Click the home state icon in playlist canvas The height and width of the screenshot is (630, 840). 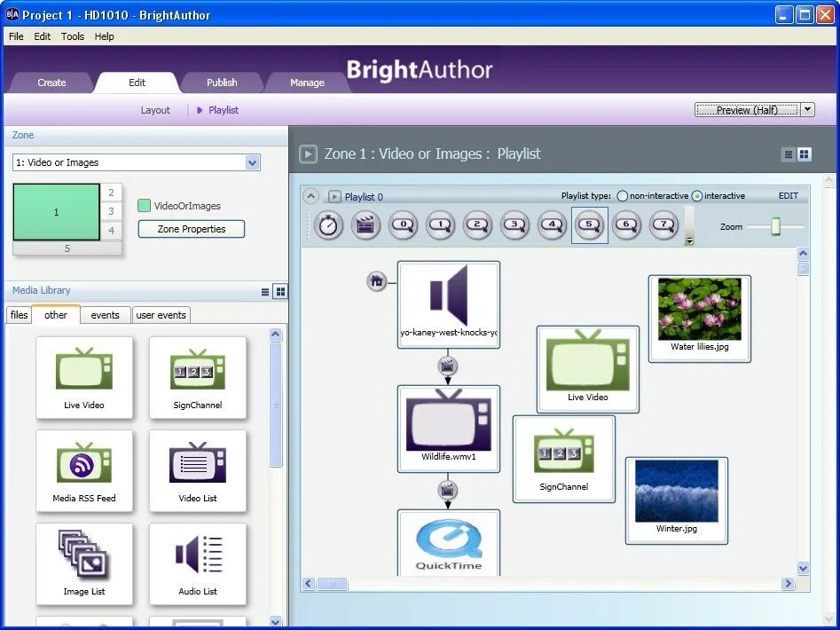point(377,280)
